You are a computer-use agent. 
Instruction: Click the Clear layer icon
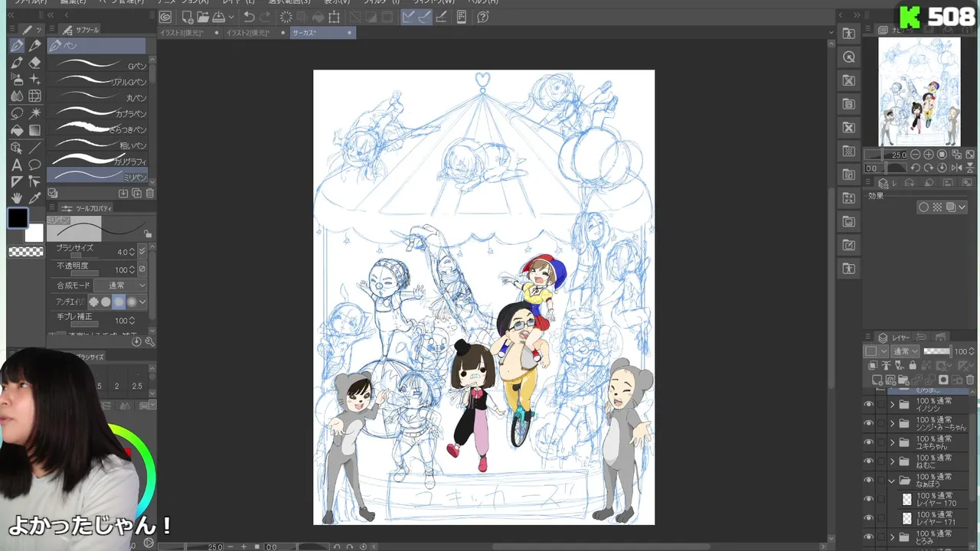[x=286, y=17]
